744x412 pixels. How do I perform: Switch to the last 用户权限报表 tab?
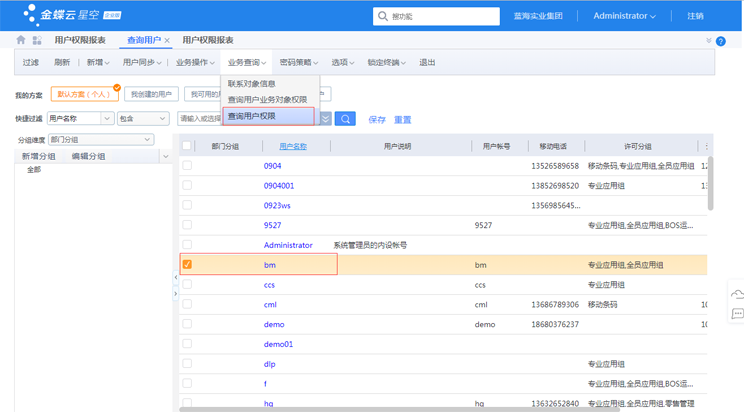[x=208, y=40]
